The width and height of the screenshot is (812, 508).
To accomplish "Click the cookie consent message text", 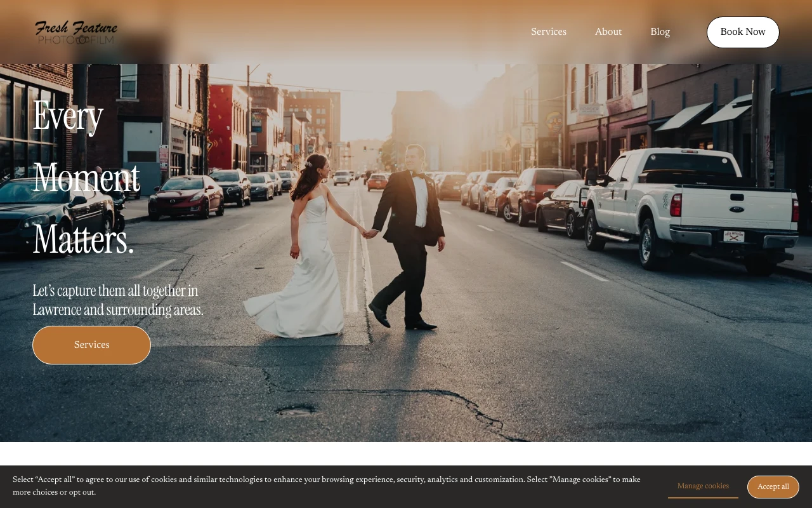I will click(326, 486).
